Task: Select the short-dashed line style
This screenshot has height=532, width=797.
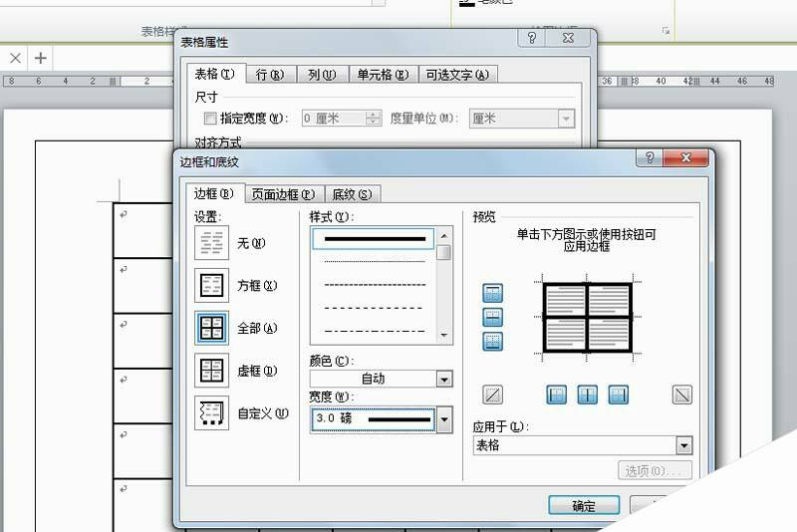Action: click(x=375, y=285)
